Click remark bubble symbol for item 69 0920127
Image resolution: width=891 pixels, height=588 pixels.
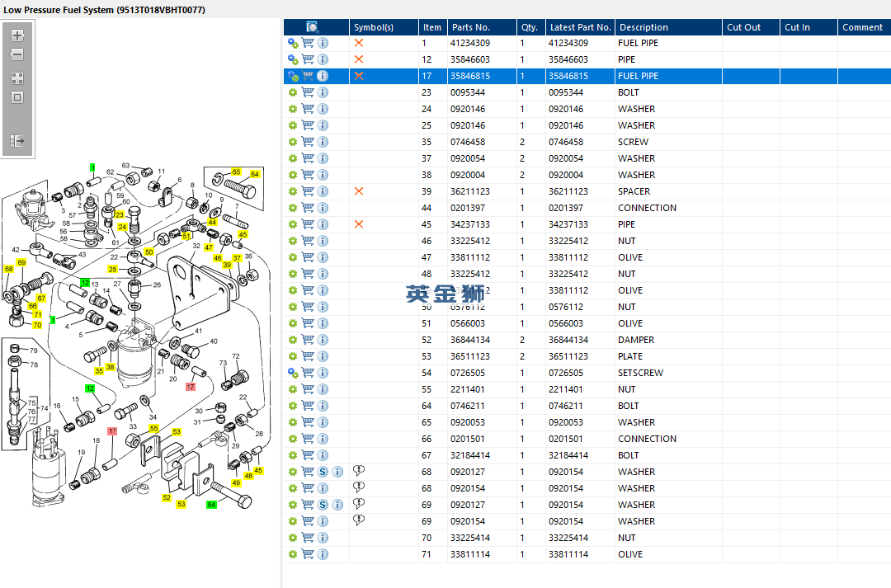(359, 503)
